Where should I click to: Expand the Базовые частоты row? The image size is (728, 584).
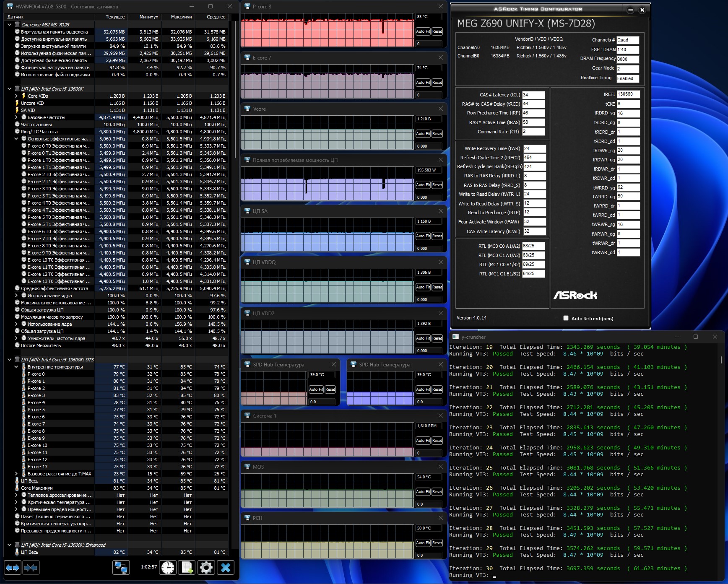tap(16, 117)
